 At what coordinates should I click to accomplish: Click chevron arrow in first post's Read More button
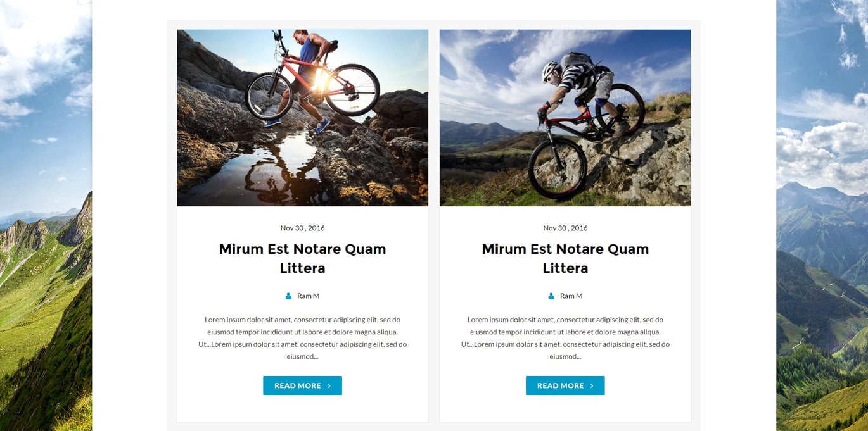point(329,385)
